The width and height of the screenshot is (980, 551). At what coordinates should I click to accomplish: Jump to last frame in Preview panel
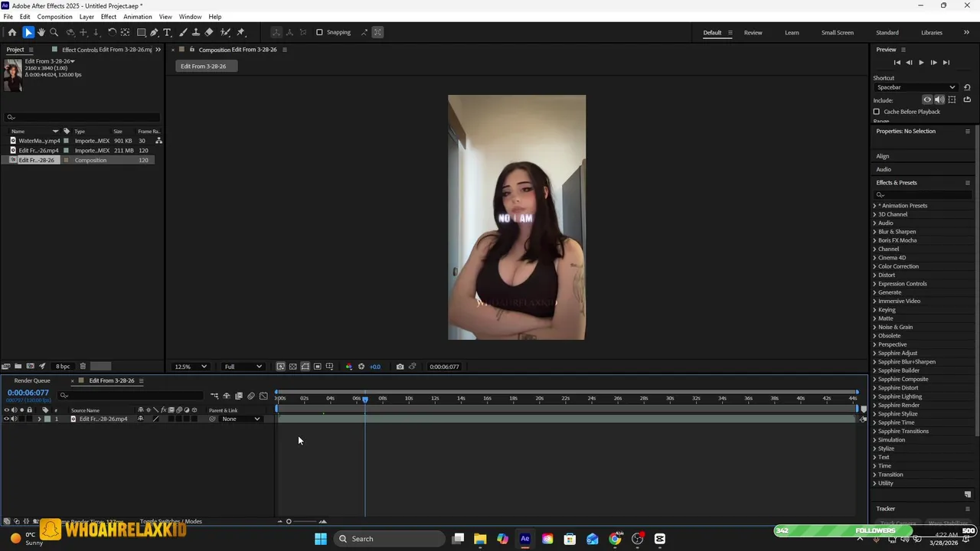(x=946, y=63)
